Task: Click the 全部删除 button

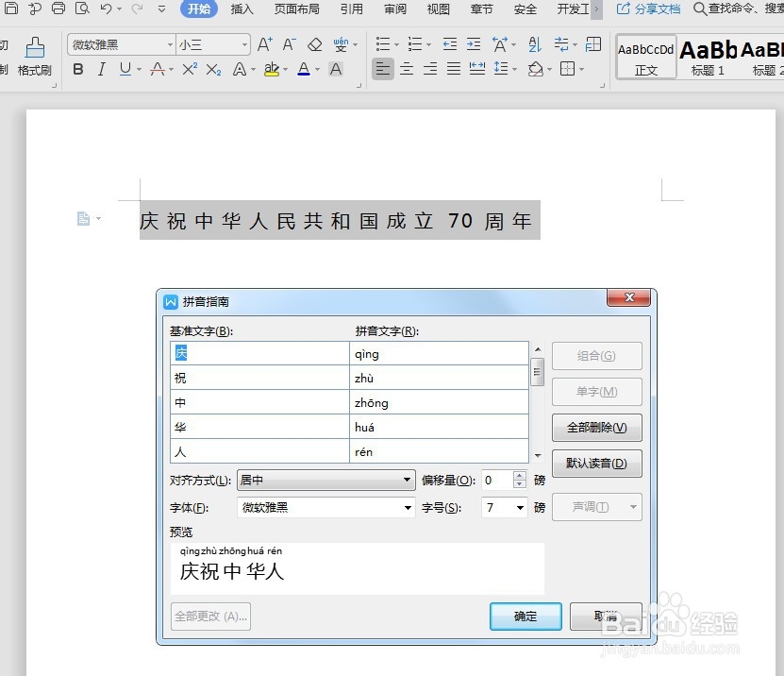Action: (x=596, y=427)
